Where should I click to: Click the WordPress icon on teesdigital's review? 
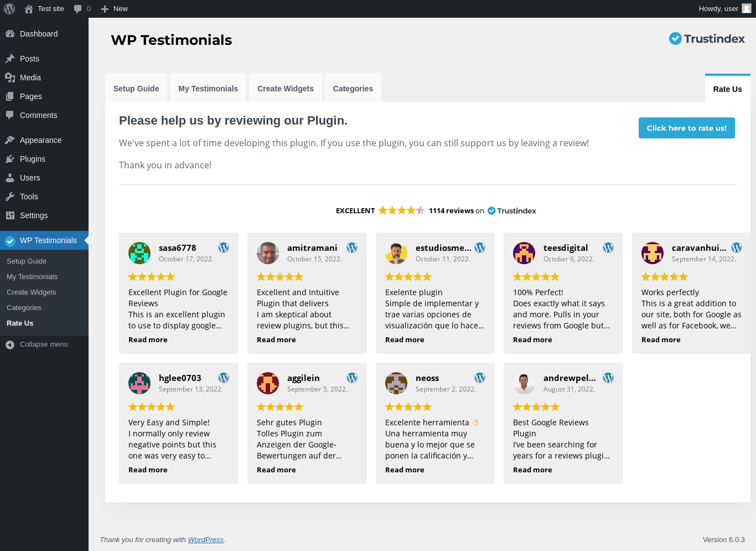[608, 248]
